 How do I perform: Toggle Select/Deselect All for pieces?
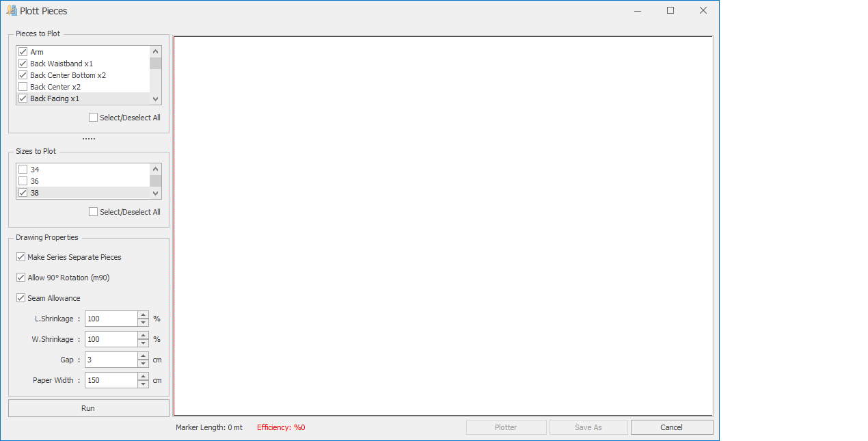point(94,118)
